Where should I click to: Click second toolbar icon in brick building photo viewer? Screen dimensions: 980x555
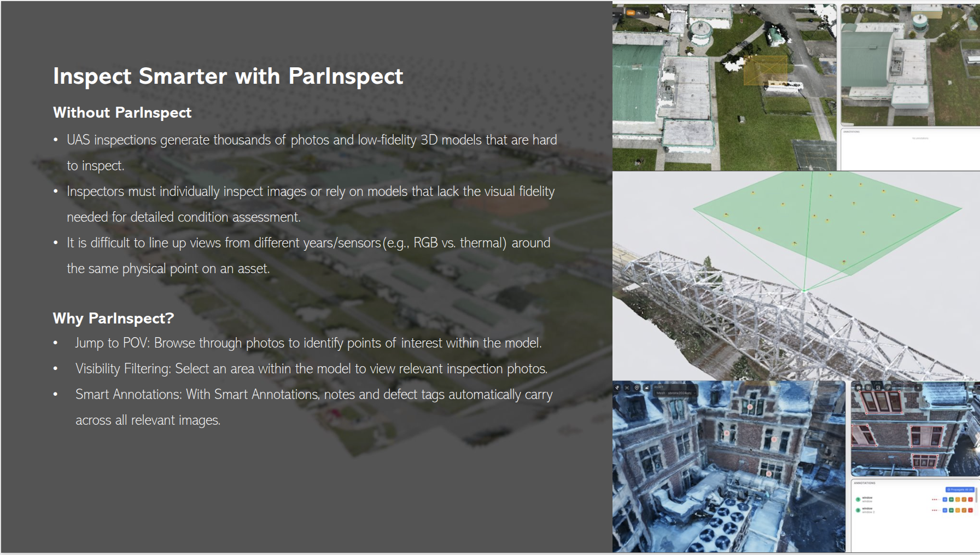click(868, 388)
